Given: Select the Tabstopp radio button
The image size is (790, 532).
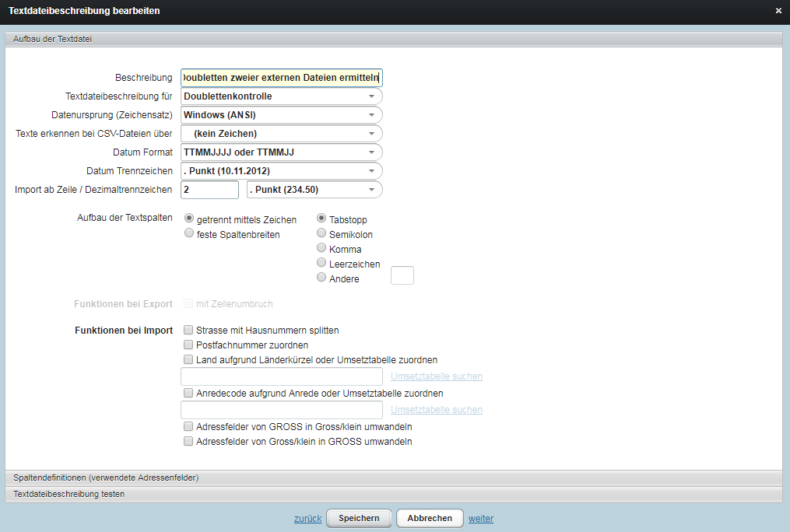Looking at the screenshot, I should pos(321,219).
